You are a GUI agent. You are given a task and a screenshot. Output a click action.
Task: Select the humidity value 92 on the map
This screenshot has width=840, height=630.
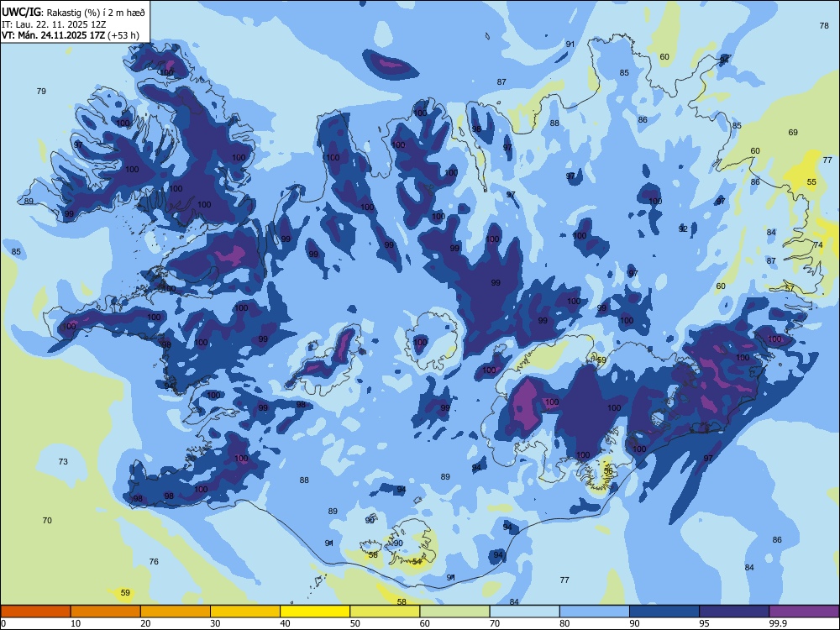tap(683, 228)
